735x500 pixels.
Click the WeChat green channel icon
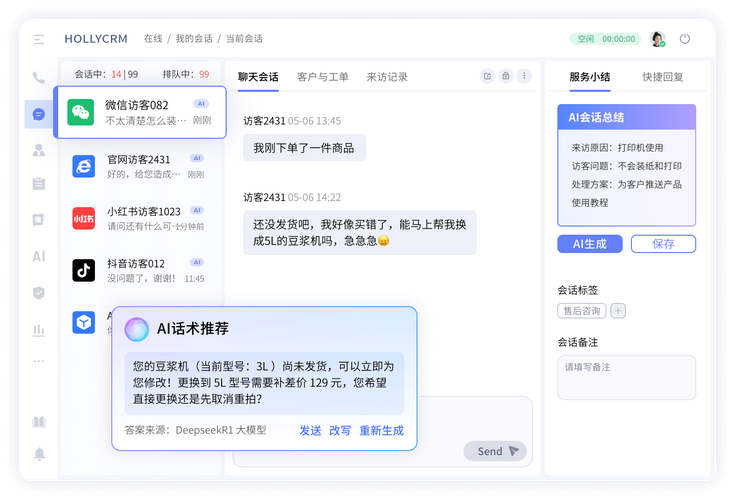pos(81,112)
